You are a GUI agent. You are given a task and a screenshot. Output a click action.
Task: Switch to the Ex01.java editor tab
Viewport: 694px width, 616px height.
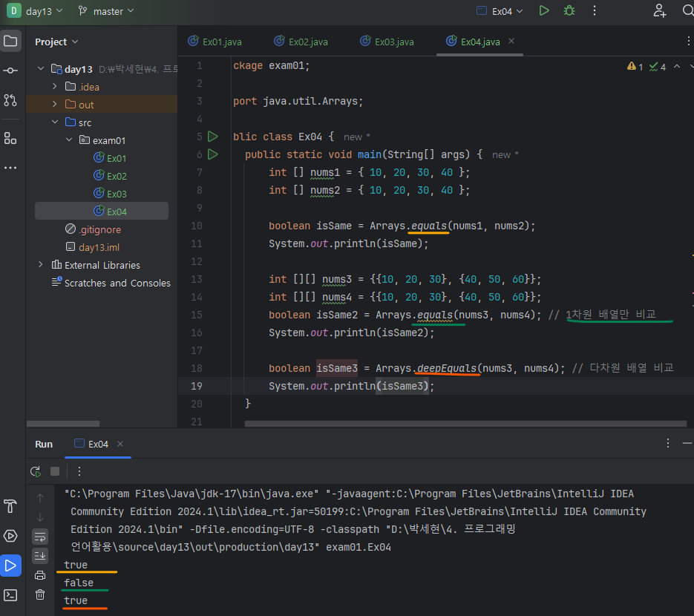(x=215, y=42)
